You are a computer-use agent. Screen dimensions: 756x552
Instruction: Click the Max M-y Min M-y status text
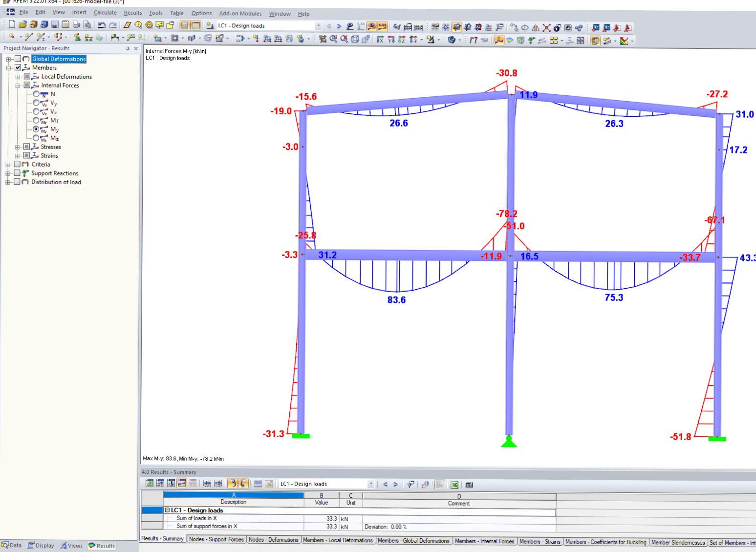[183, 459]
